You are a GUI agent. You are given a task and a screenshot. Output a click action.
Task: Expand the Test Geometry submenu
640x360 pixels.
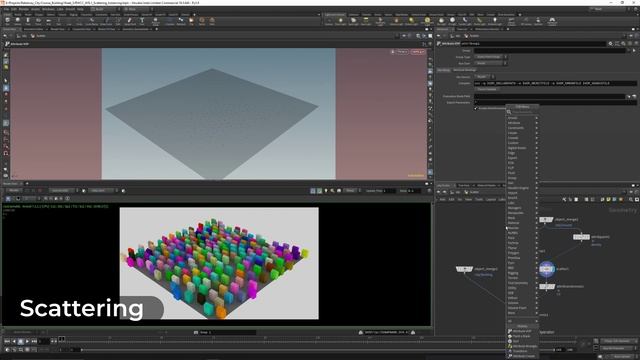[x=522, y=283]
